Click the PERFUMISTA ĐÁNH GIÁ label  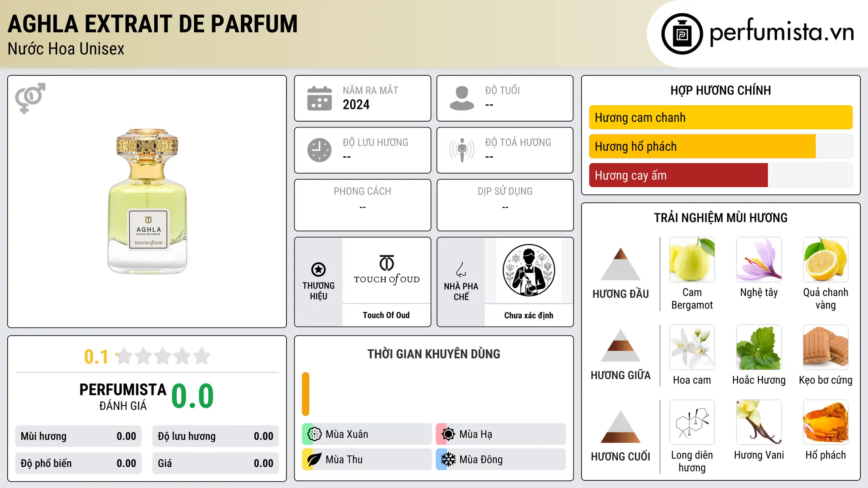123,396
